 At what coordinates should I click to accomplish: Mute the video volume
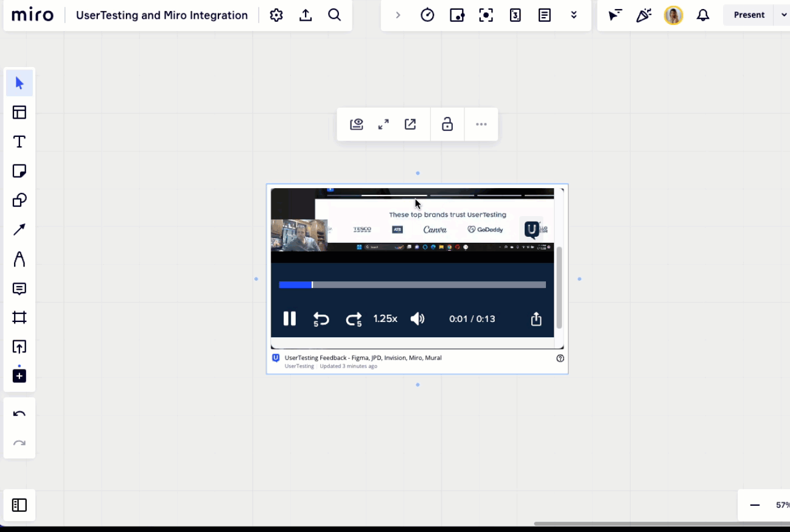tap(418, 318)
